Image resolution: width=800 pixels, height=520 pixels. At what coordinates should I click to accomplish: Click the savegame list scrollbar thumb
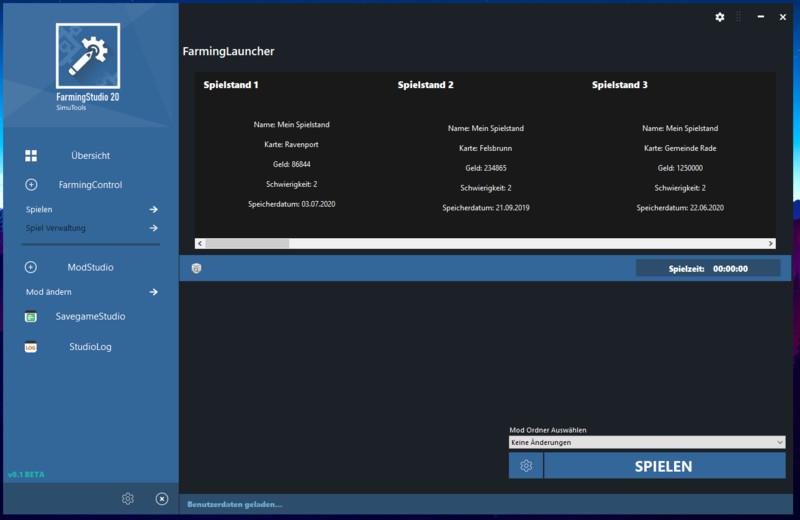pyautogui.click(x=248, y=243)
